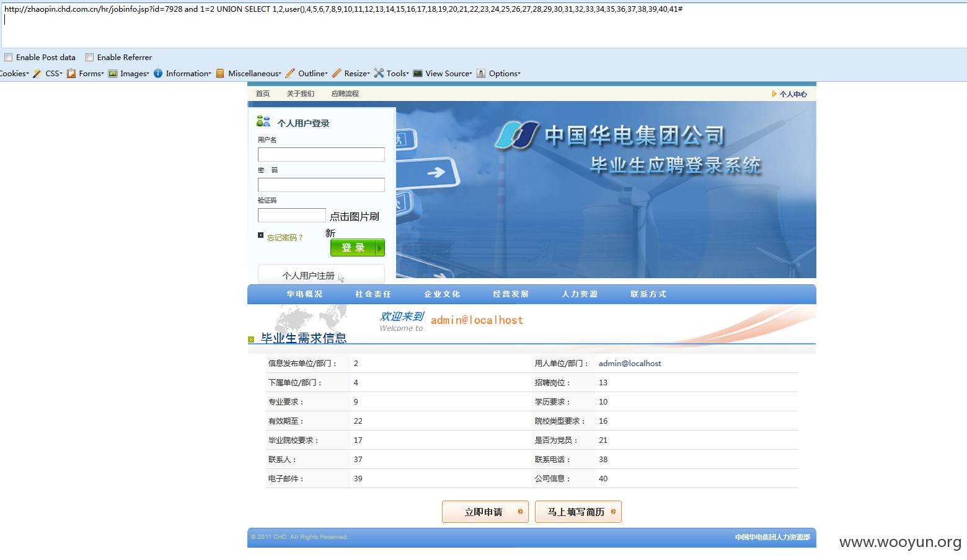Enable Referrer checkbox

click(90, 58)
